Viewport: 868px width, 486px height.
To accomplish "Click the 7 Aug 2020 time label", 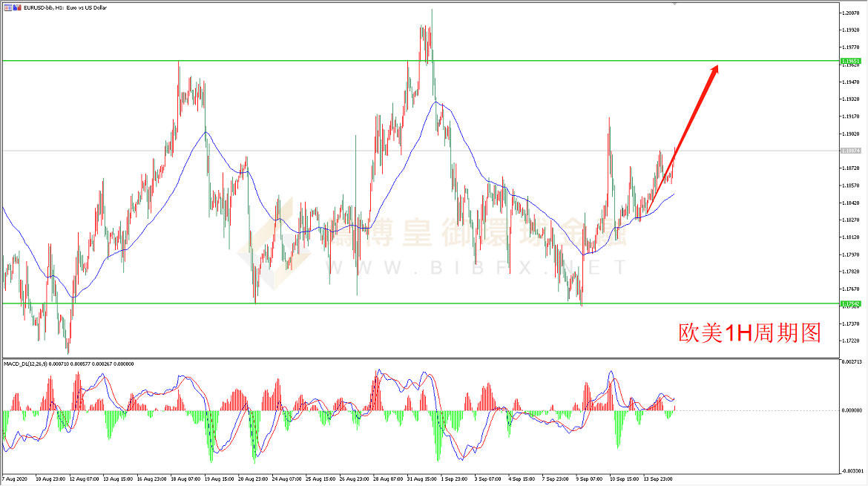I will pyautogui.click(x=16, y=479).
